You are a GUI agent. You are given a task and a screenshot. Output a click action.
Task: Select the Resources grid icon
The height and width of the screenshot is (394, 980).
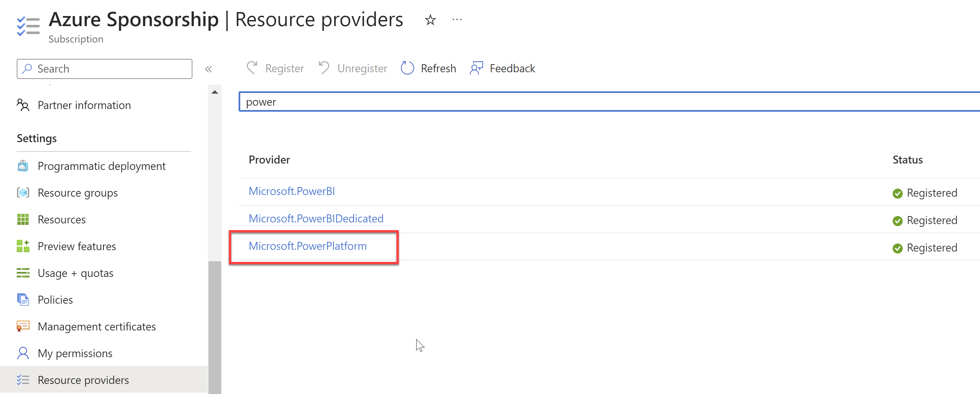[23, 219]
